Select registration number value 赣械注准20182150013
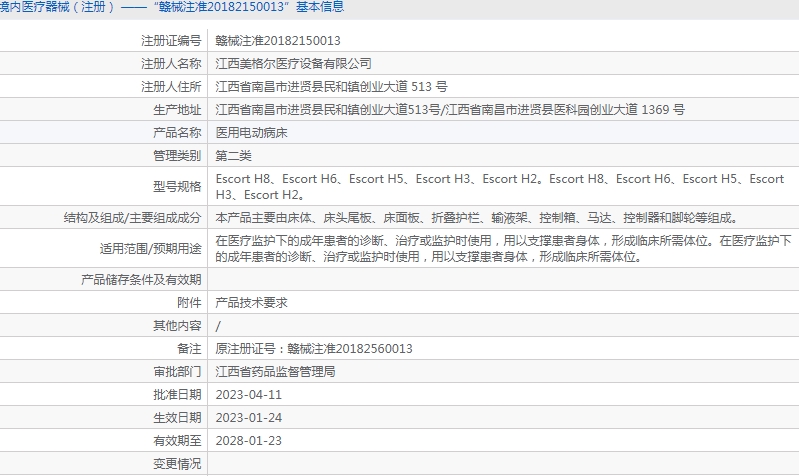The width and height of the screenshot is (799, 476). [278, 41]
